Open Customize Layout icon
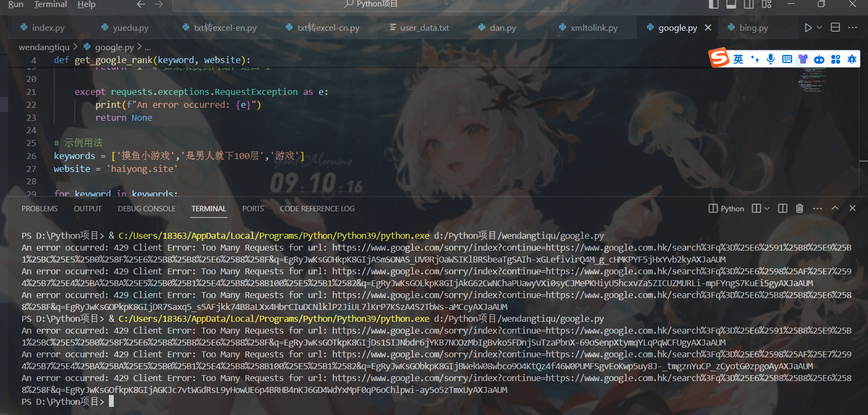Image resolution: width=868 pixels, height=415 pixels. click(766, 4)
